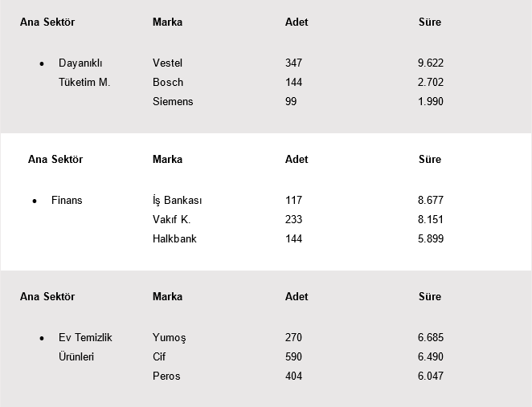Select İş Bankası's Süre value 8.677

tap(431, 200)
